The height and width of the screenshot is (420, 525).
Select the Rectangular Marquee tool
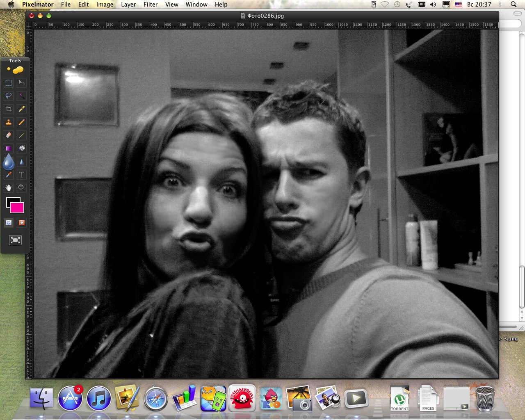coord(9,83)
